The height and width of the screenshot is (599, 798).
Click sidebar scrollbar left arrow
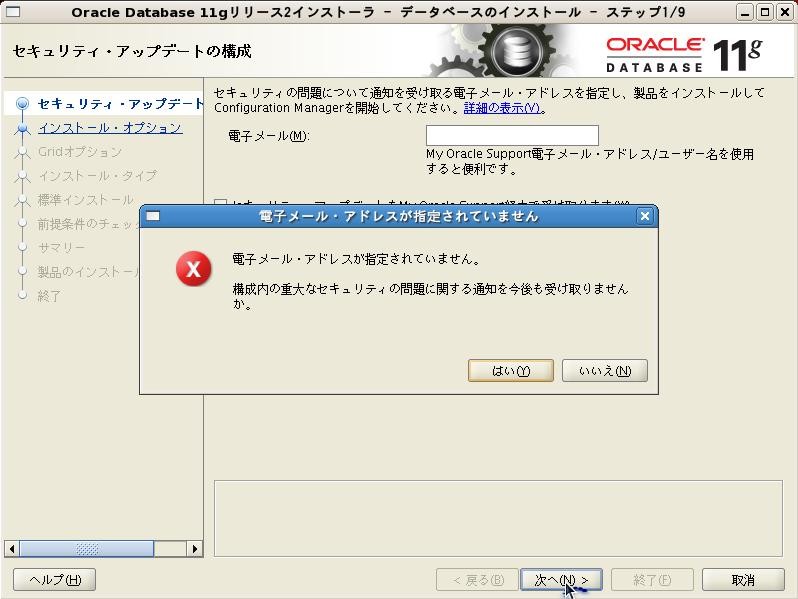(x=12, y=549)
